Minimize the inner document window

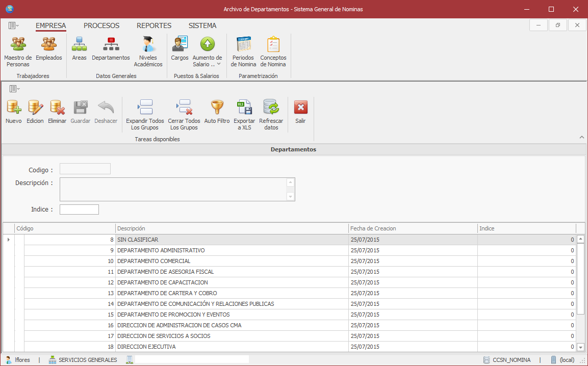tap(539, 25)
